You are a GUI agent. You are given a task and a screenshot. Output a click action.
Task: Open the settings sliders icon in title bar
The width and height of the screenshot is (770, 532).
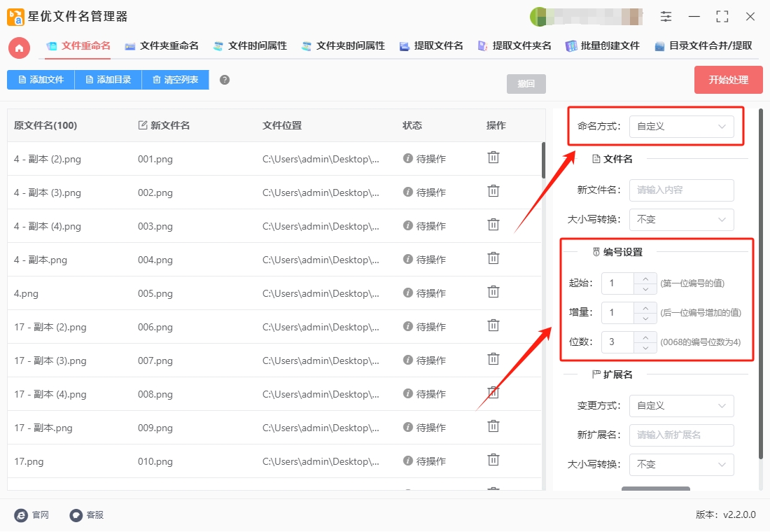pyautogui.click(x=666, y=17)
